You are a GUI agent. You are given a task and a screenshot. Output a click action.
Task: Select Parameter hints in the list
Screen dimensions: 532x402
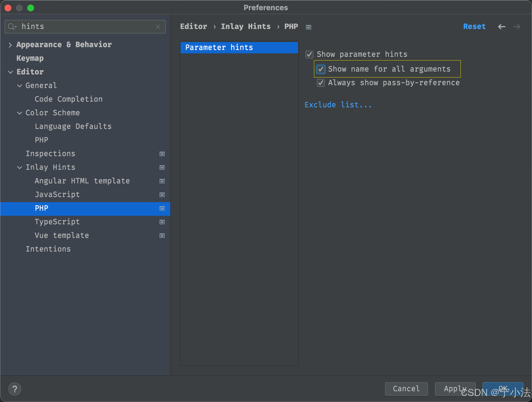[219, 47]
